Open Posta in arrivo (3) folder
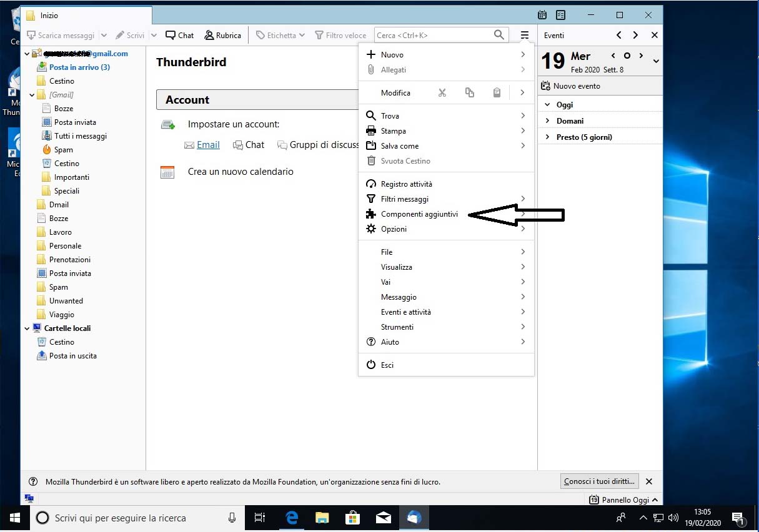This screenshot has width=759, height=532. coord(79,67)
